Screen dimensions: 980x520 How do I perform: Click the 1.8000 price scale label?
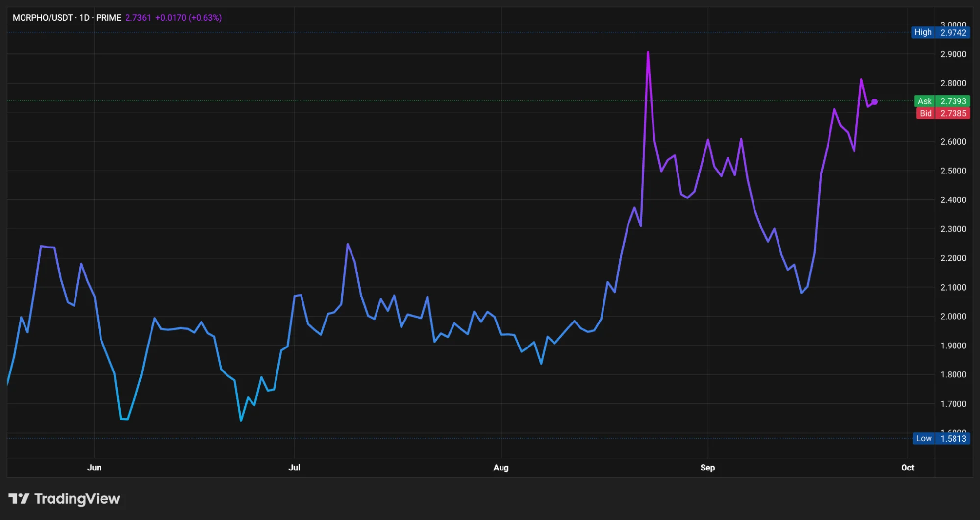click(953, 375)
